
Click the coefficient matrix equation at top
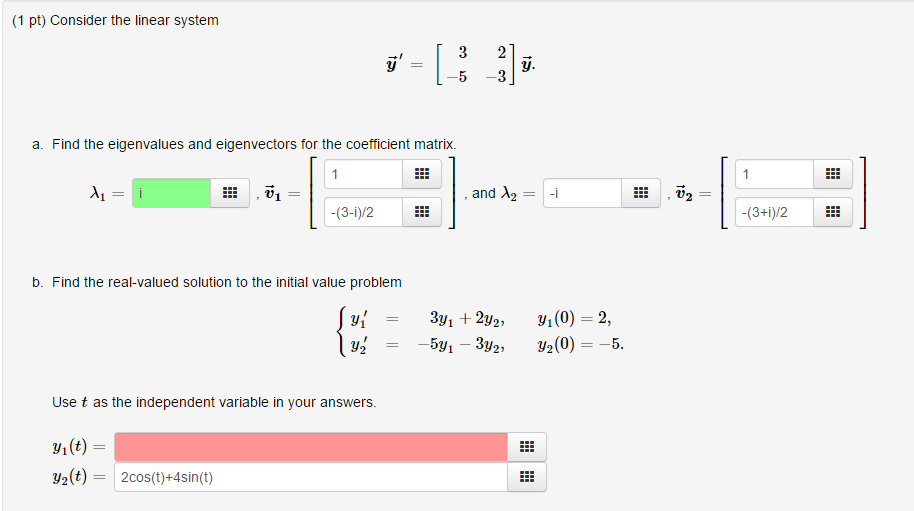coord(460,64)
